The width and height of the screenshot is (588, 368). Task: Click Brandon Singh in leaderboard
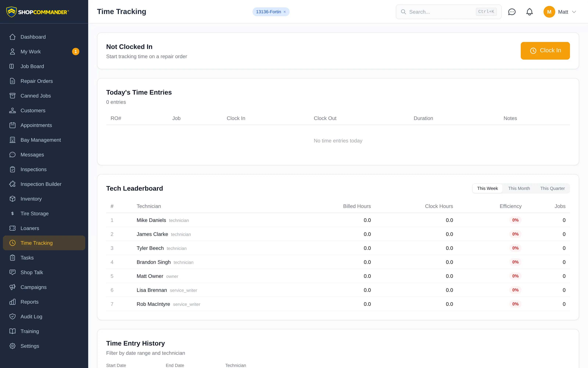click(x=154, y=262)
